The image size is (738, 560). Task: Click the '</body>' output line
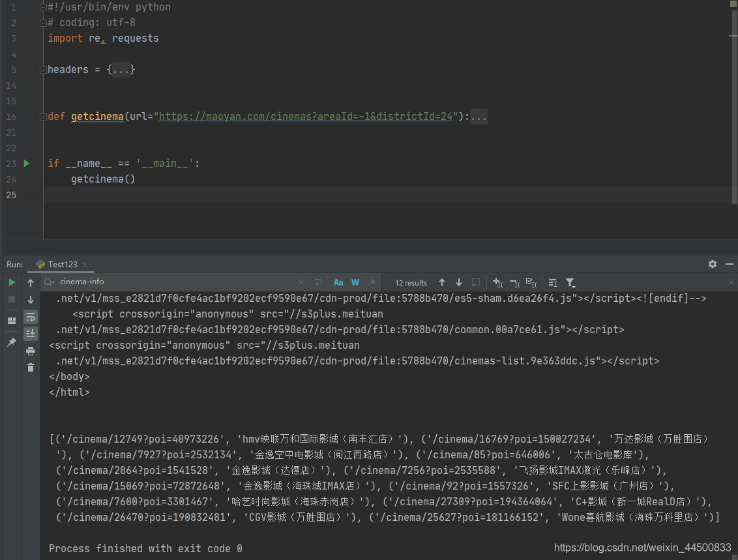point(69,376)
